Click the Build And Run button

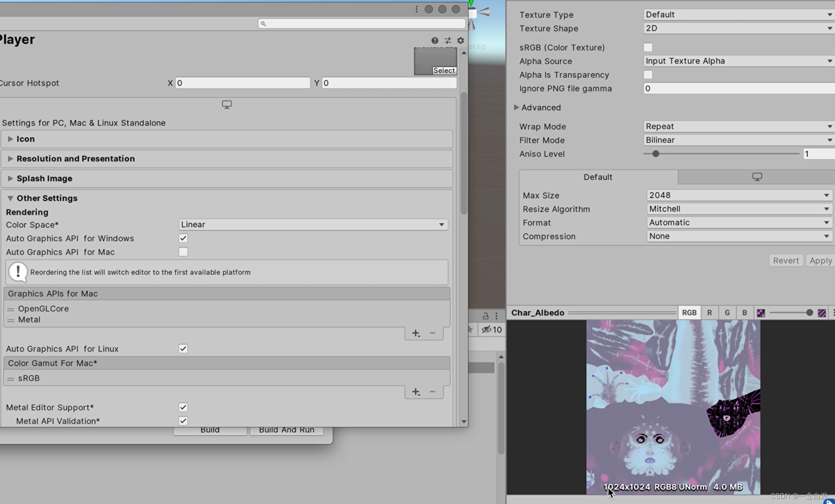(x=286, y=430)
